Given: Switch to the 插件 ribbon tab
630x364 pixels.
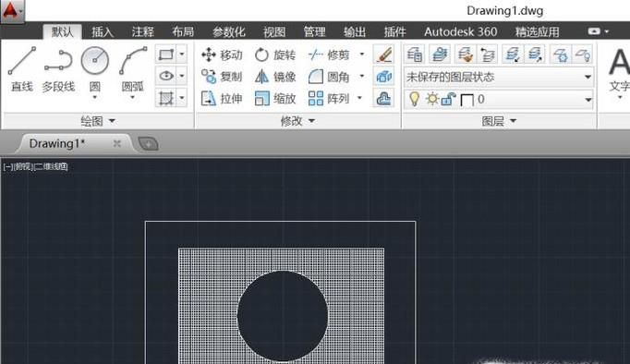Looking at the screenshot, I should click(x=394, y=31).
